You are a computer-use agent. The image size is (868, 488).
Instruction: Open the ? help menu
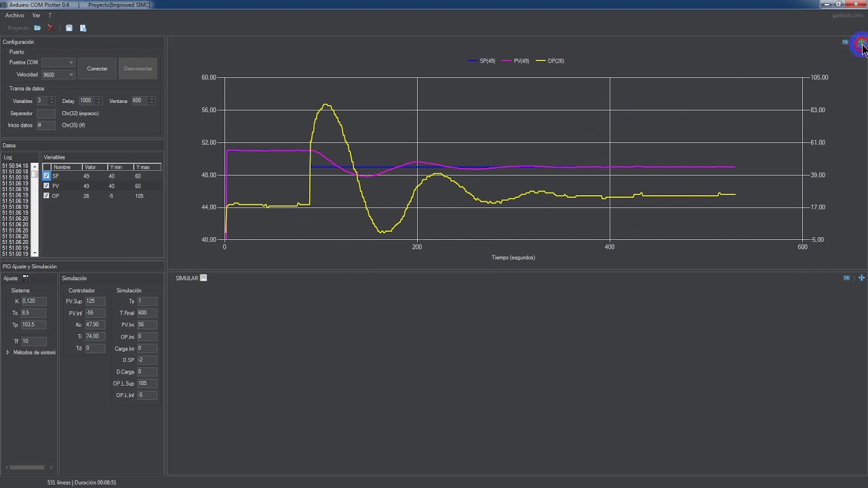click(x=50, y=15)
